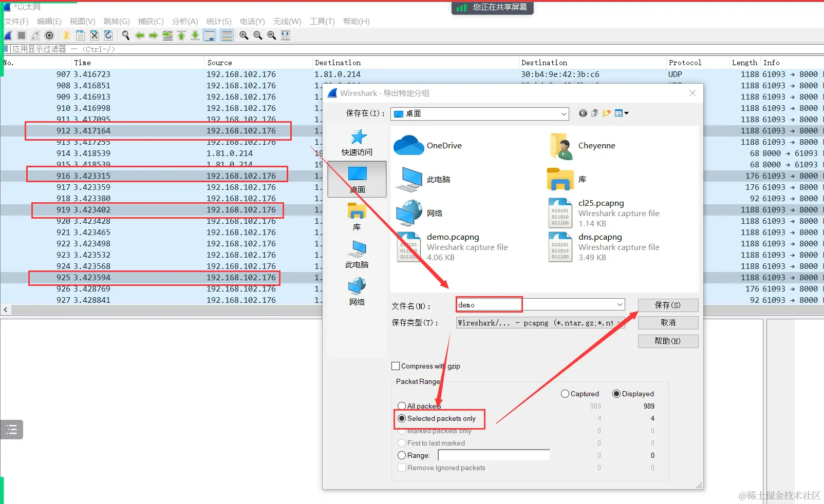Viewport: 824px width, 504px height.
Task: Open capture options gear icon
Action: pyautogui.click(x=49, y=35)
